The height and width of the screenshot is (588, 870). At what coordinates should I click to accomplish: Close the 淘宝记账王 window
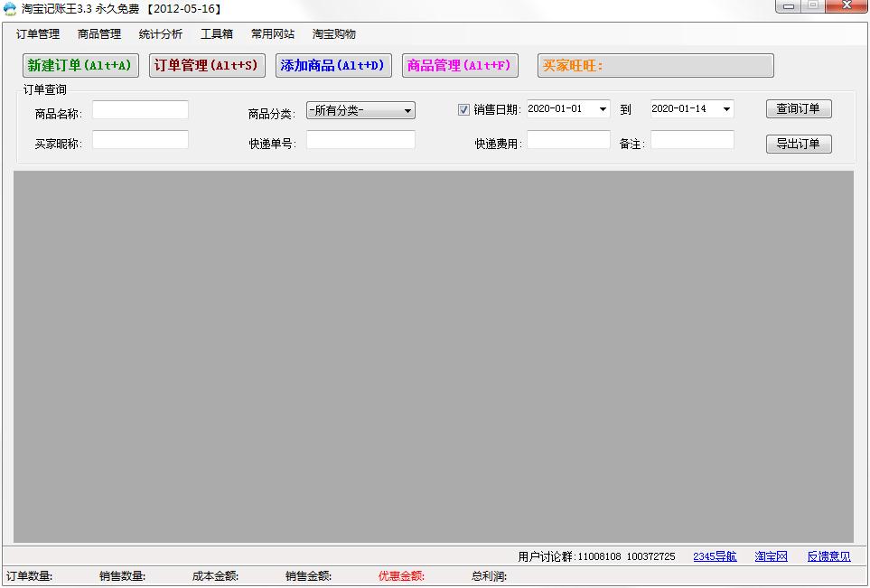tap(847, 6)
